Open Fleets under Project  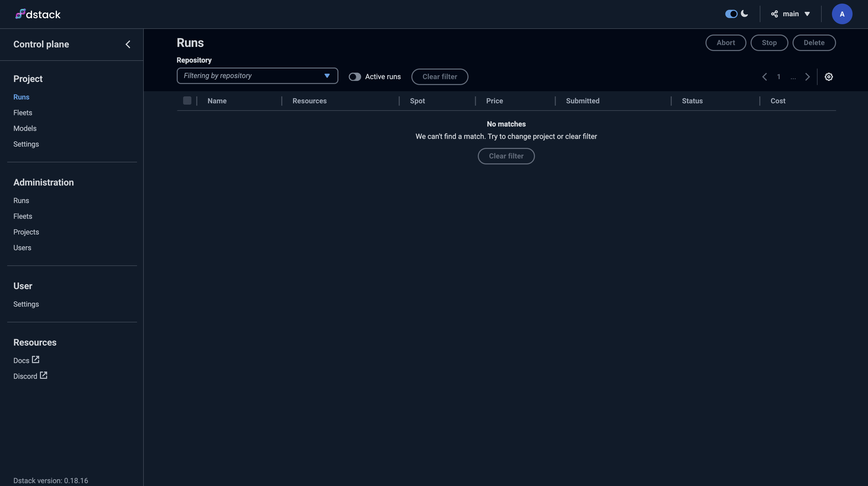(23, 113)
